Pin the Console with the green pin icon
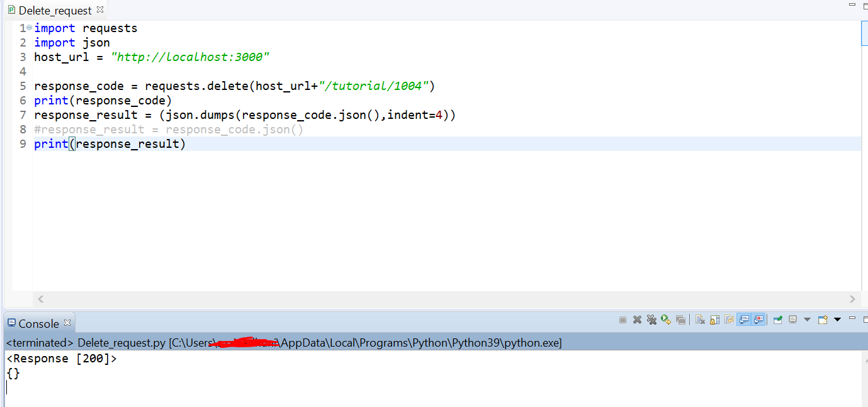 click(x=778, y=320)
